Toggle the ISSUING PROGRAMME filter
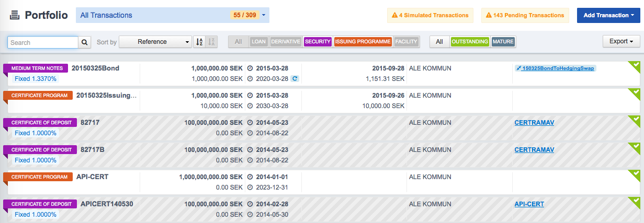The image size is (644, 223). (x=363, y=42)
